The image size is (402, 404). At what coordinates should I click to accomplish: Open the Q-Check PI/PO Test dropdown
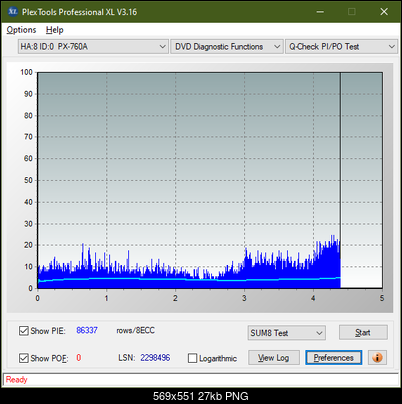341,47
